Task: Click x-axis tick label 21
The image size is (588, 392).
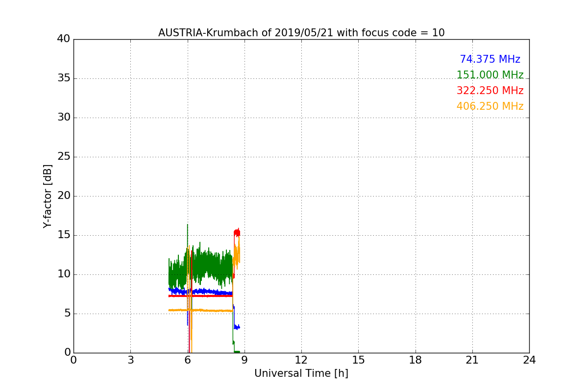Action: pyautogui.click(x=472, y=360)
